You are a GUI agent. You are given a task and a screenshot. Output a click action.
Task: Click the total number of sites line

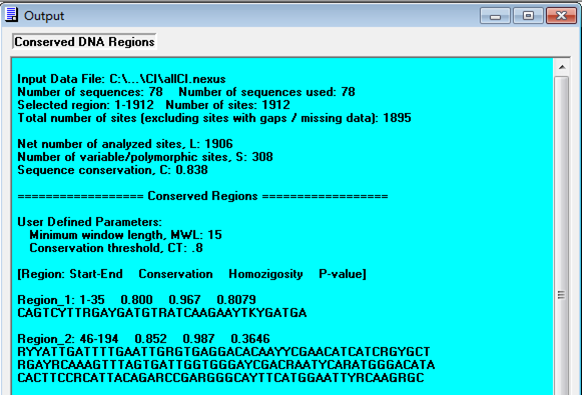click(214, 118)
